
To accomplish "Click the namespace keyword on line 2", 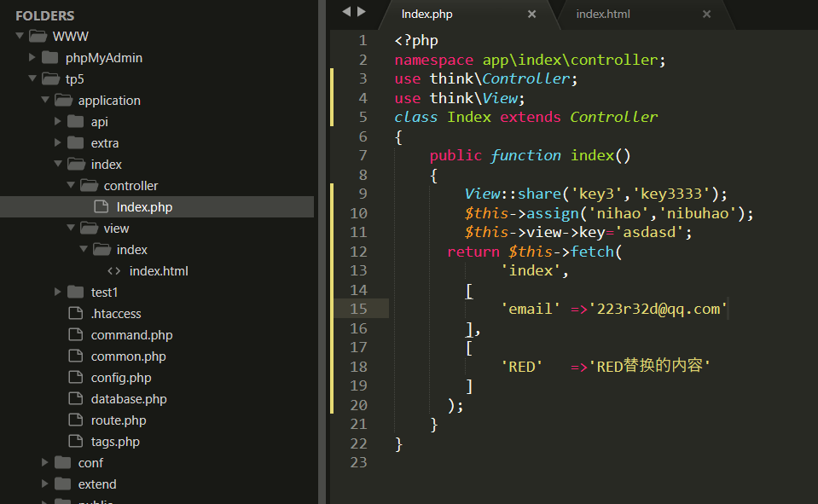I will (434, 60).
